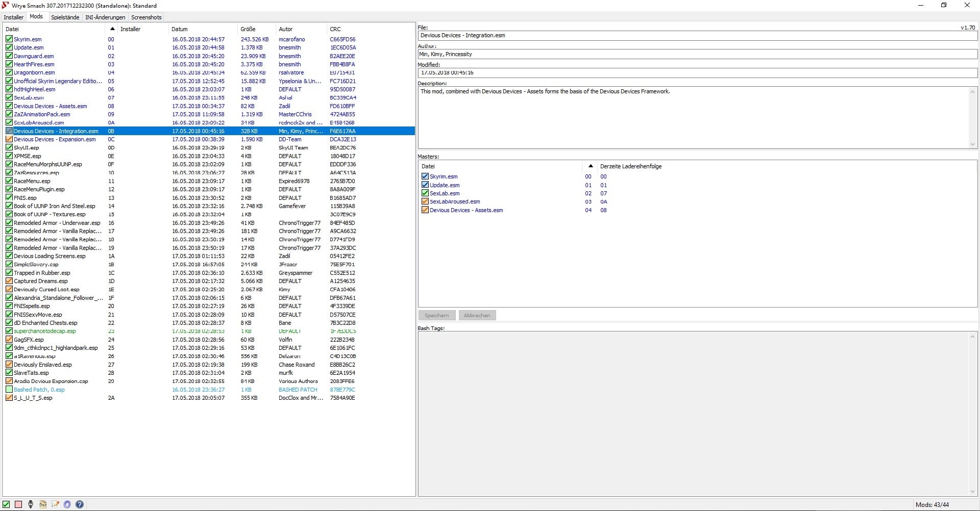Enable the Bashed Patch, 0.esp checkbox
Viewport: 980px width, 511px height.
pos(9,390)
